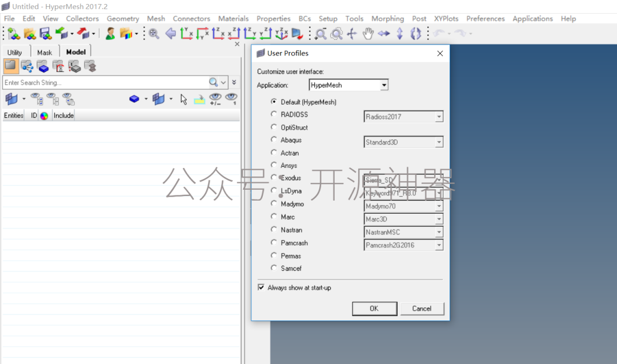Toggle the show/hide eye plus-minus icon

point(215,99)
